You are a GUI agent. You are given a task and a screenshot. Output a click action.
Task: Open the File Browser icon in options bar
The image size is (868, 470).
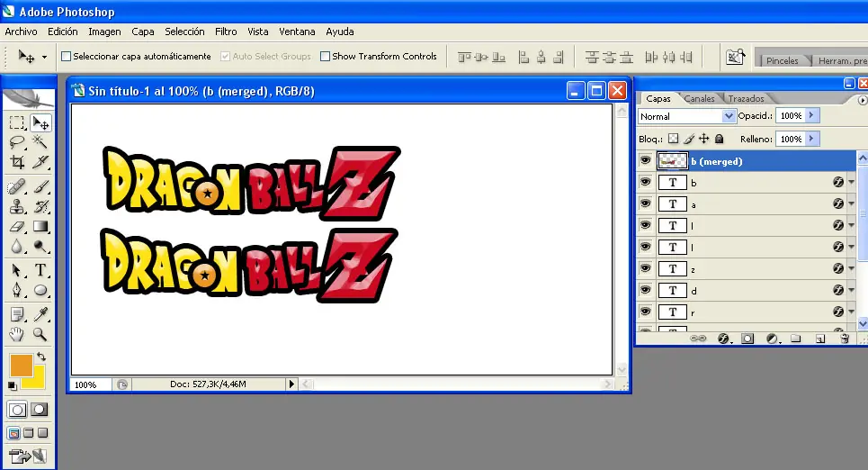735,57
